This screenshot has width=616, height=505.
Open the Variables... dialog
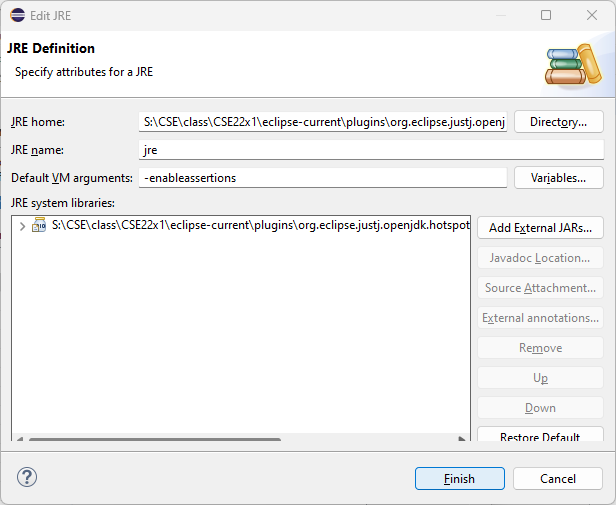[558, 178]
